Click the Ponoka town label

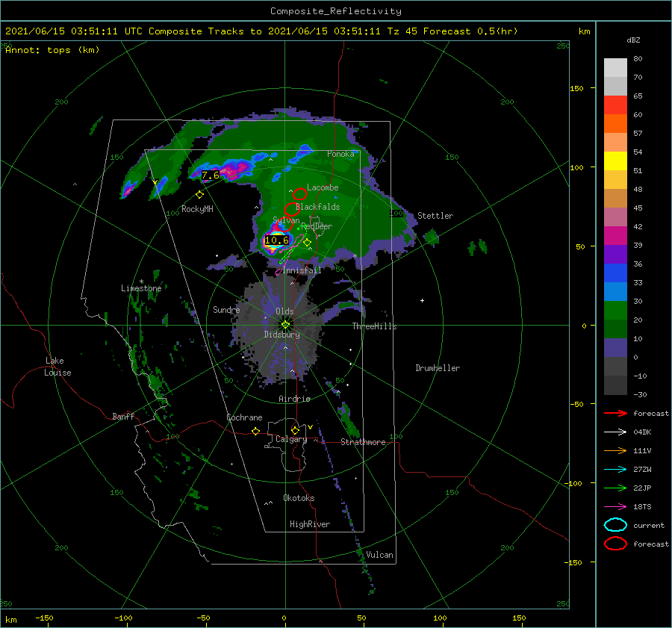coord(340,154)
